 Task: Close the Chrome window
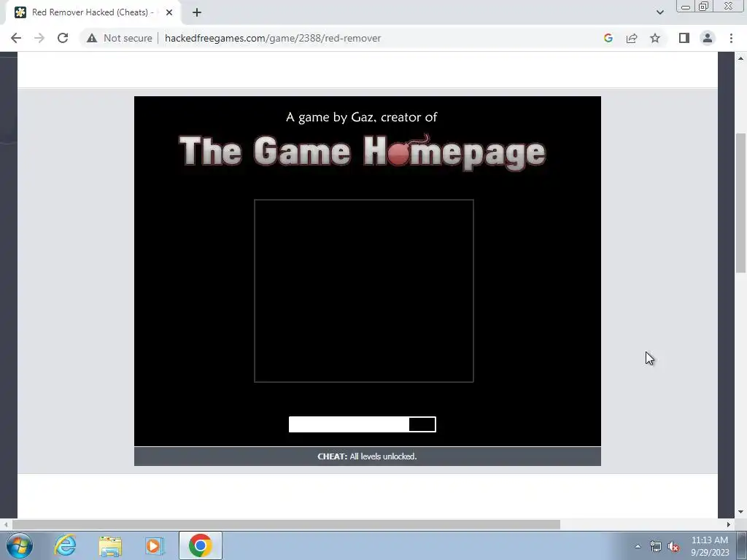[x=729, y=6]
